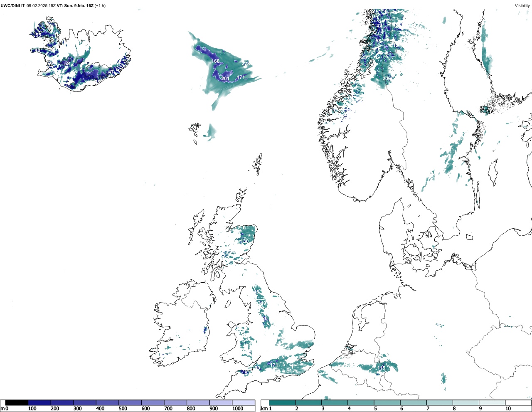The width and height of the screenshot is (532, 412).
Task: Click the 100 tick label on meter scale
Action: click(x=32, y=409)
